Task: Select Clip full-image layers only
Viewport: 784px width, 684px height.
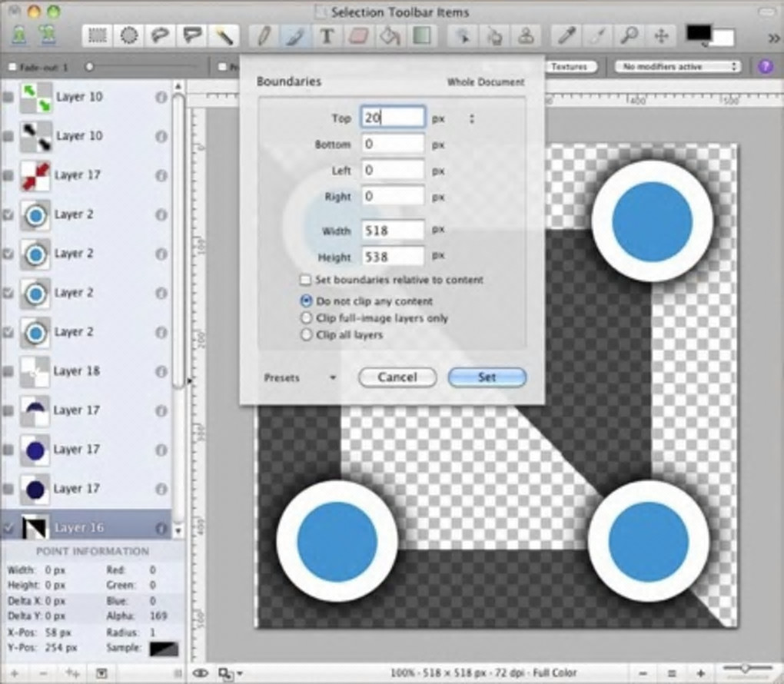Action: [x=306, y=318]
